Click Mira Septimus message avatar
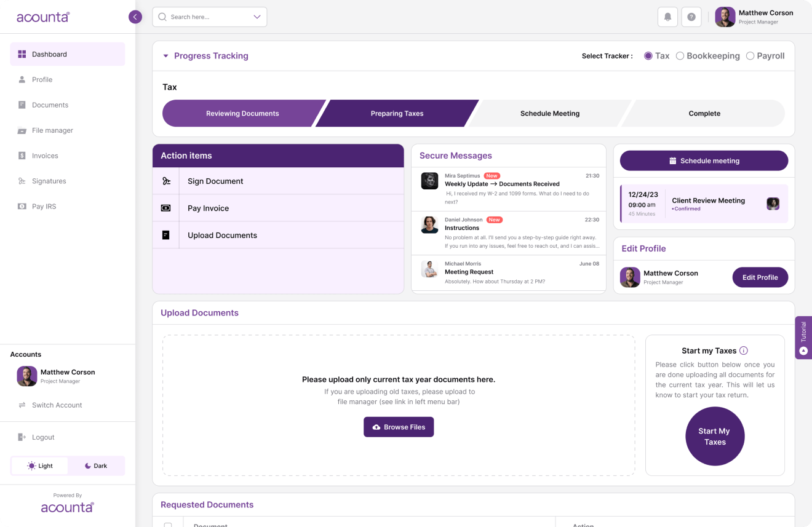The width and height of the screenshot is (812, 527). click(429, 180)
